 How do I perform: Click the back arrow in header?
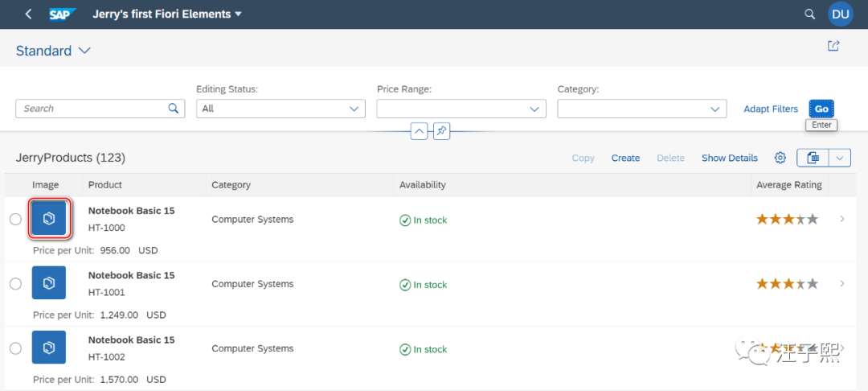click(29, 14)
